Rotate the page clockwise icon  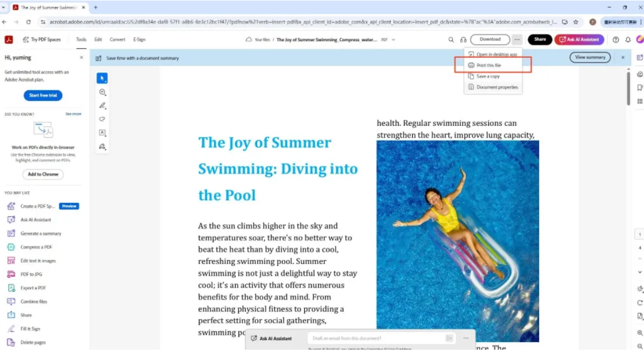640,302
